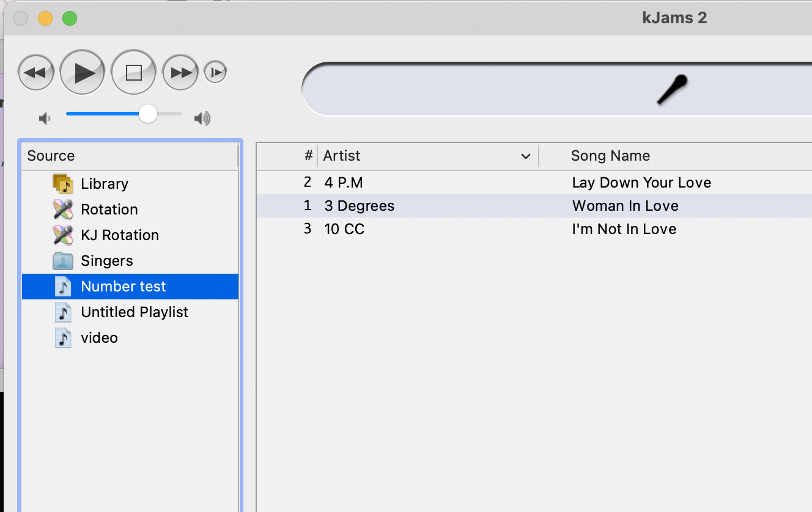Select the video playlist
Image resolution: width=812 pixels, height=512 pixels.
coord(99,338)
